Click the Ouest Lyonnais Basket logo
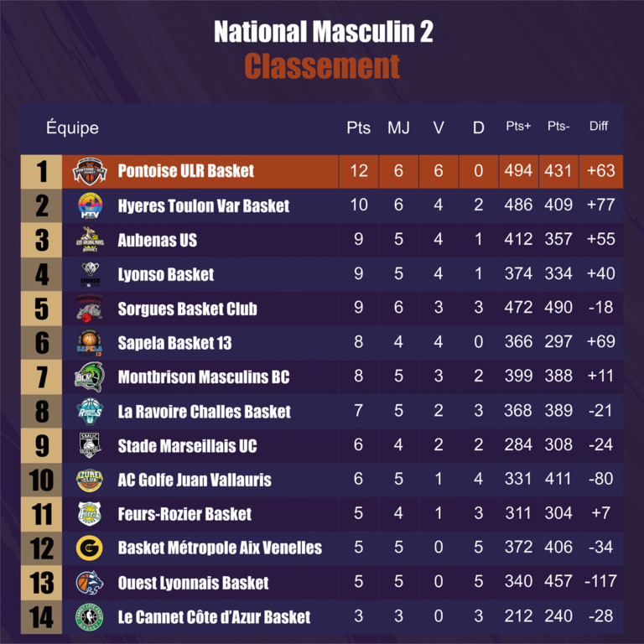The image size is (644, 644). pyautogui.click(x=90, y=583)
